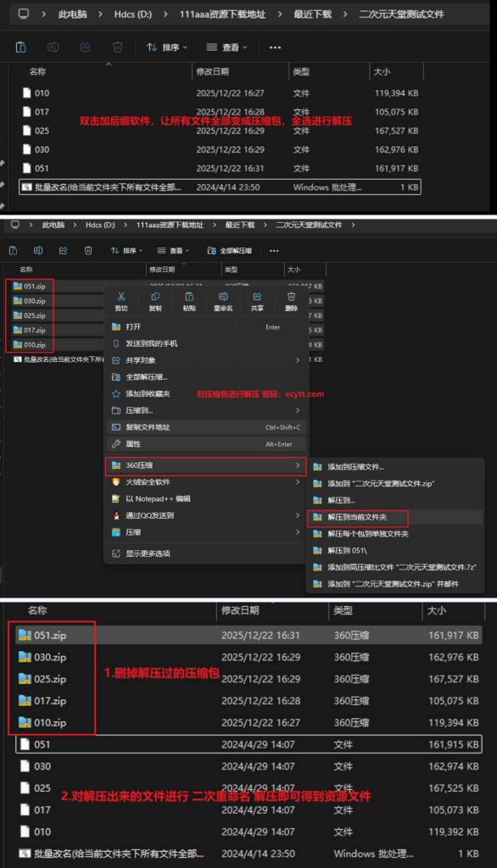Click the share icon in the top explorer toolbar

[86, 47]
